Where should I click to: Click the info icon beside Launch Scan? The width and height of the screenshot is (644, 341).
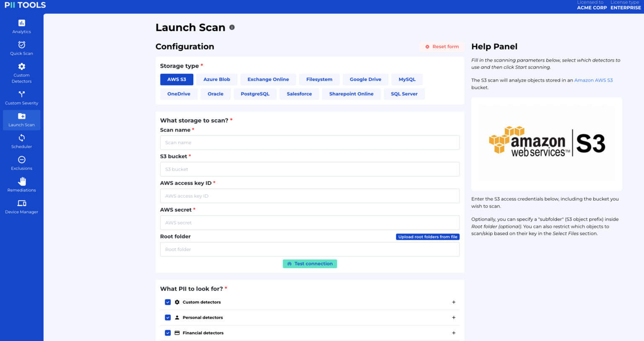tap(232, 27)
